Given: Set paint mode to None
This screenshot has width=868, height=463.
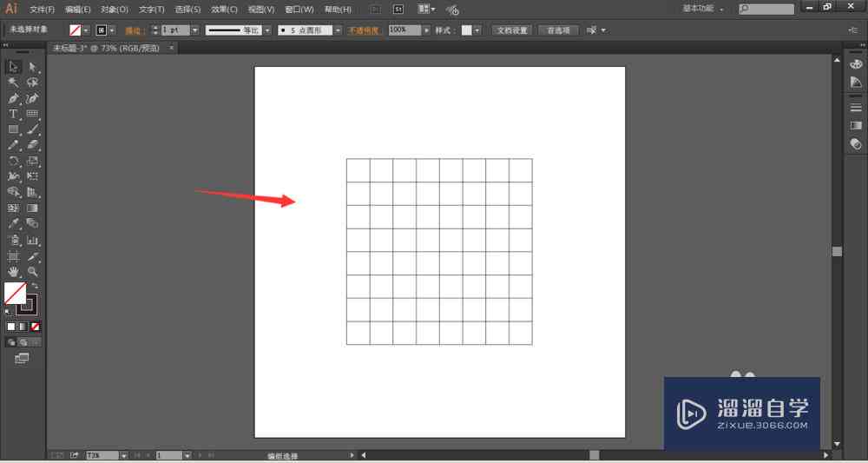Looking at the screenshot, I should click(x=36, y=327).
